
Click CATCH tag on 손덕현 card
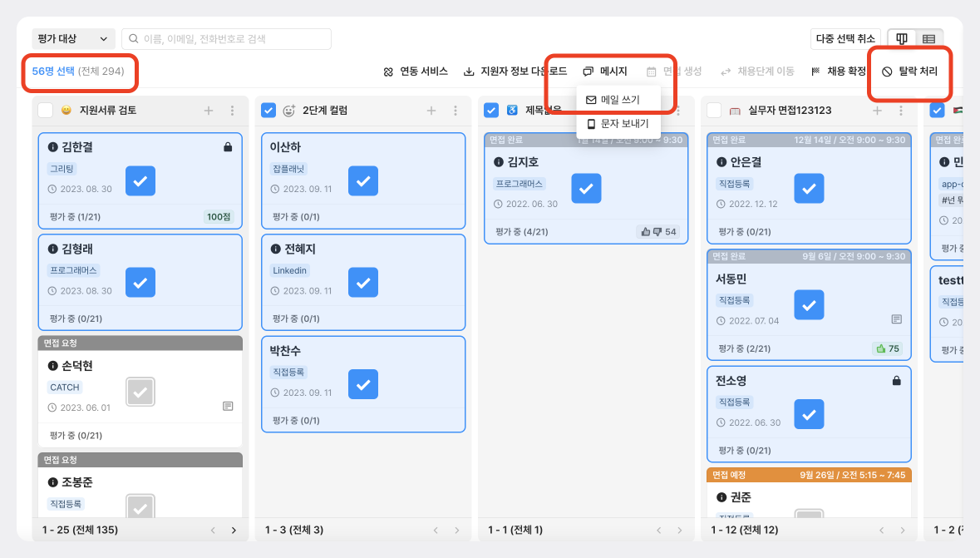pyautogui.click(x=65, y=388)
